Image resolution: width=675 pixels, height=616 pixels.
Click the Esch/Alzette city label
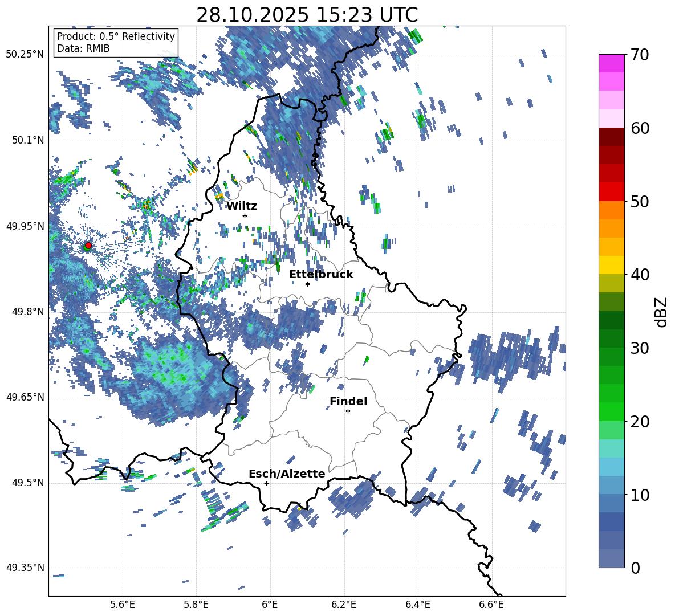[287, 474]
